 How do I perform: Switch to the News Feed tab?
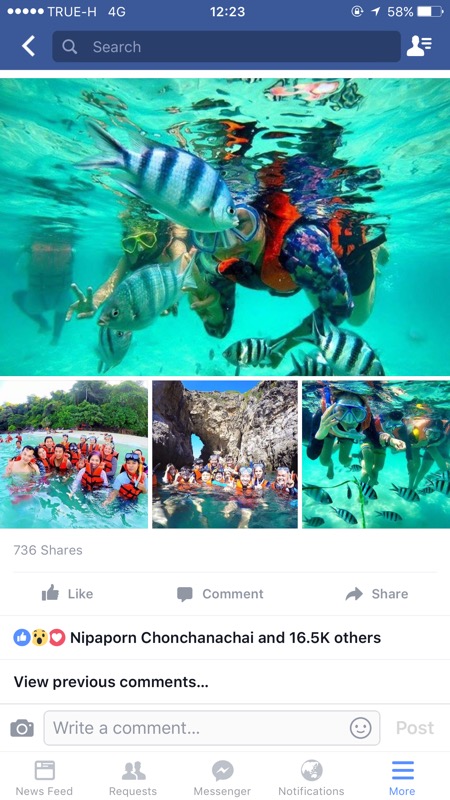pos(44,778)
